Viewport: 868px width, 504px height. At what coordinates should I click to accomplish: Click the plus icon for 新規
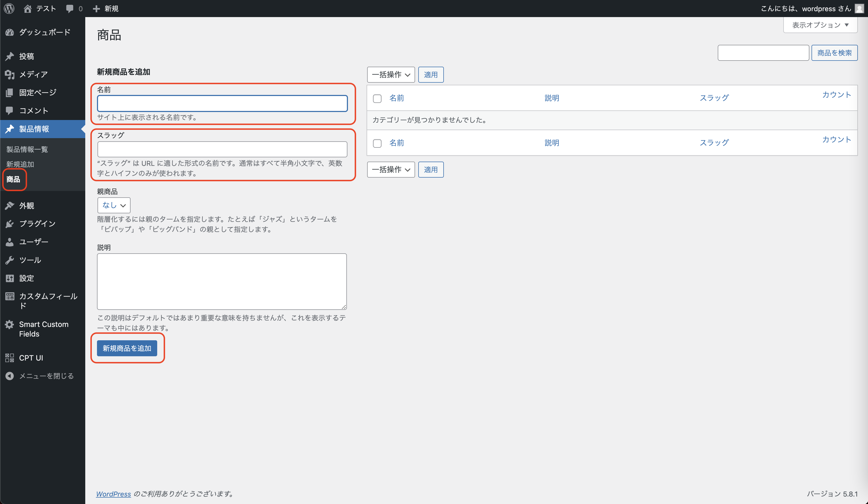pyautogui.click(x=96, y=9)
